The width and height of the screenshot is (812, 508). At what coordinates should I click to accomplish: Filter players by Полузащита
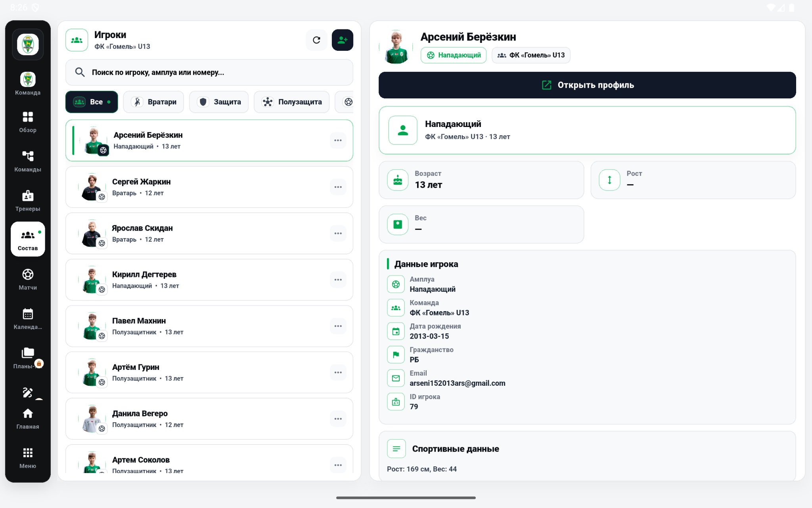[x=291, y=102]
